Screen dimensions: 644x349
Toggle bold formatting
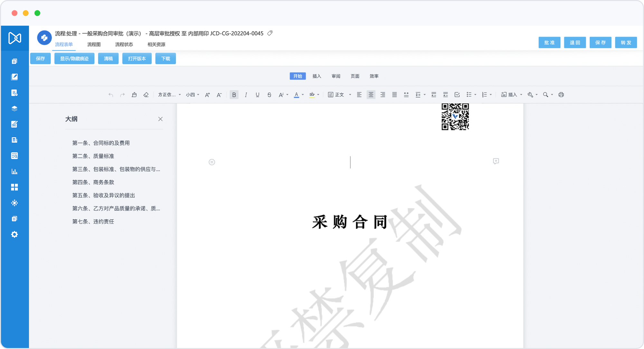234,95
